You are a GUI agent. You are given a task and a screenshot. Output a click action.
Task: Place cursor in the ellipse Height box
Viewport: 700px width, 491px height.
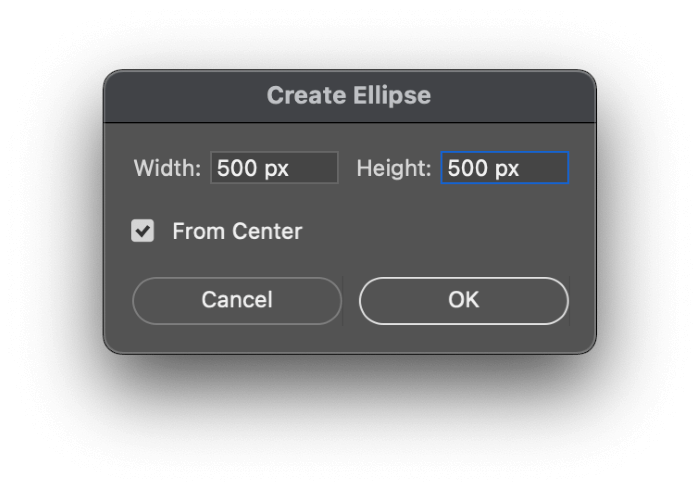point(505,168)
